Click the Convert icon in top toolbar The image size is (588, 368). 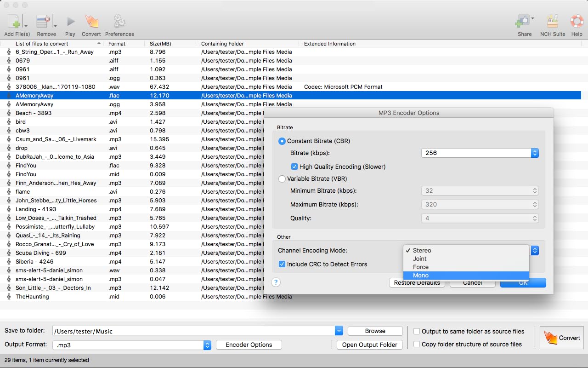point(91,22)
